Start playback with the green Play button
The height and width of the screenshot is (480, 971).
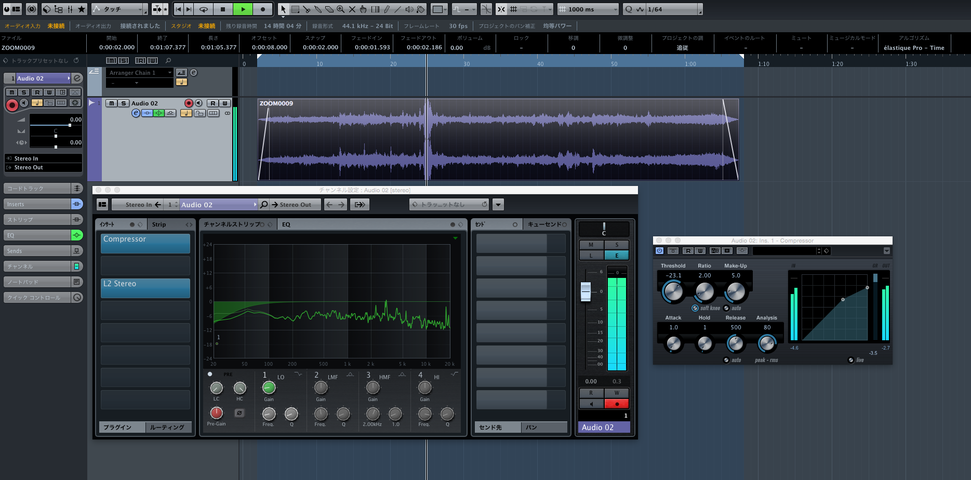(243, 9)
